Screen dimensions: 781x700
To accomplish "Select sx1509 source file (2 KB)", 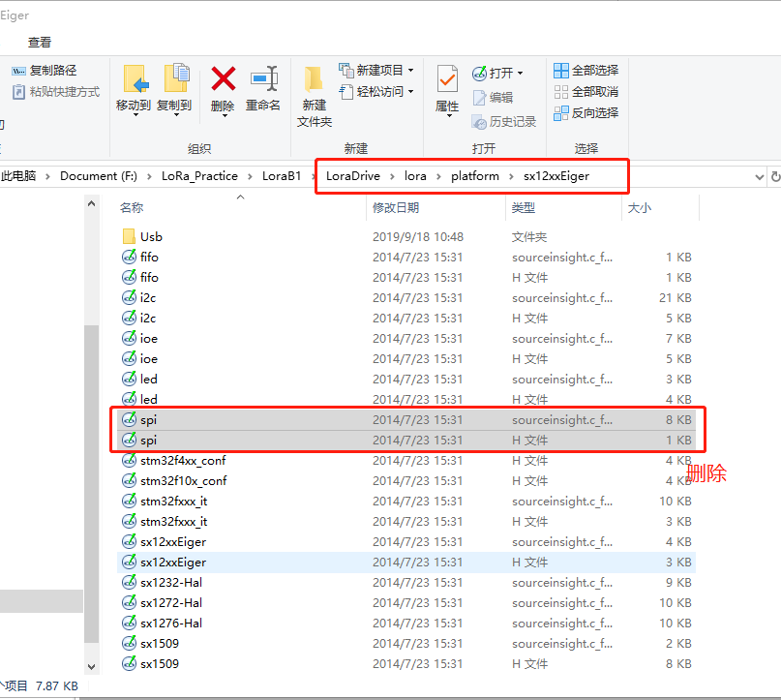I will pos(406,643).
